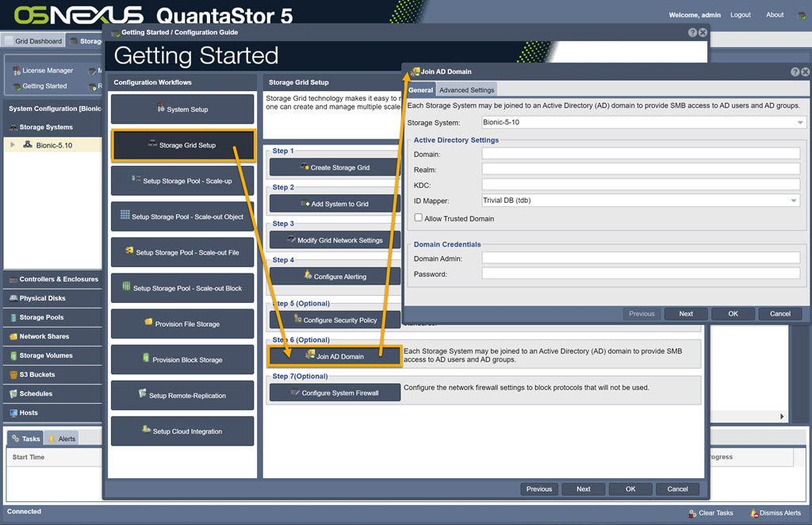Viewport: 812px width, 525px height.
Task: Close the Join AD Domain dialog
Action: coord(806,72)
